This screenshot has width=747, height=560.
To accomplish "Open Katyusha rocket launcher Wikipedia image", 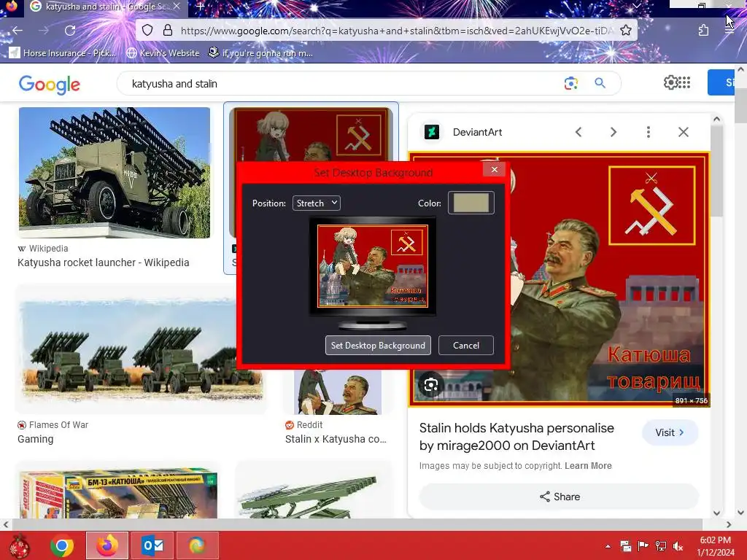I will click(115, 172).
